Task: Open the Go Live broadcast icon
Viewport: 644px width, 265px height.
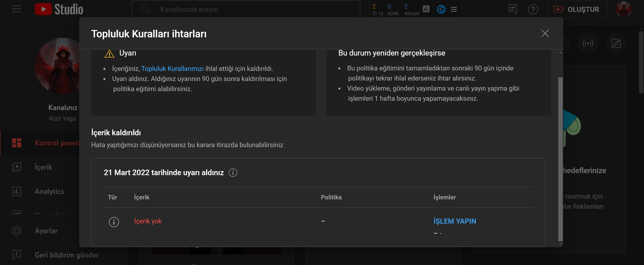Action: click(x=588, y=43)
